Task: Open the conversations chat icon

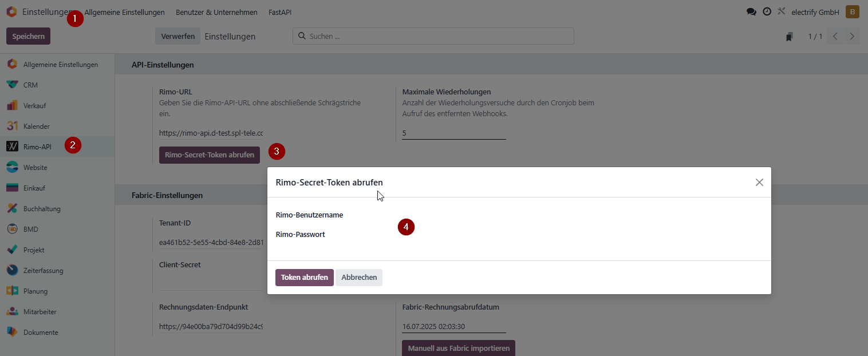Action: tap(751, 12)
